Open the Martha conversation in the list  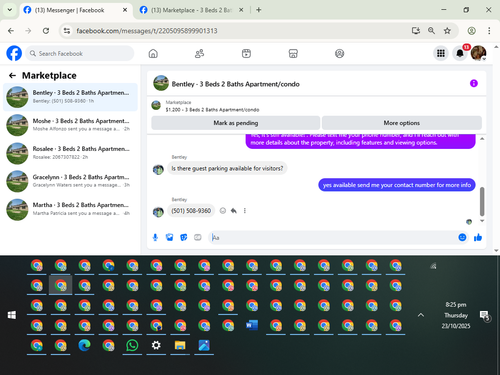(x=70, y=209)
